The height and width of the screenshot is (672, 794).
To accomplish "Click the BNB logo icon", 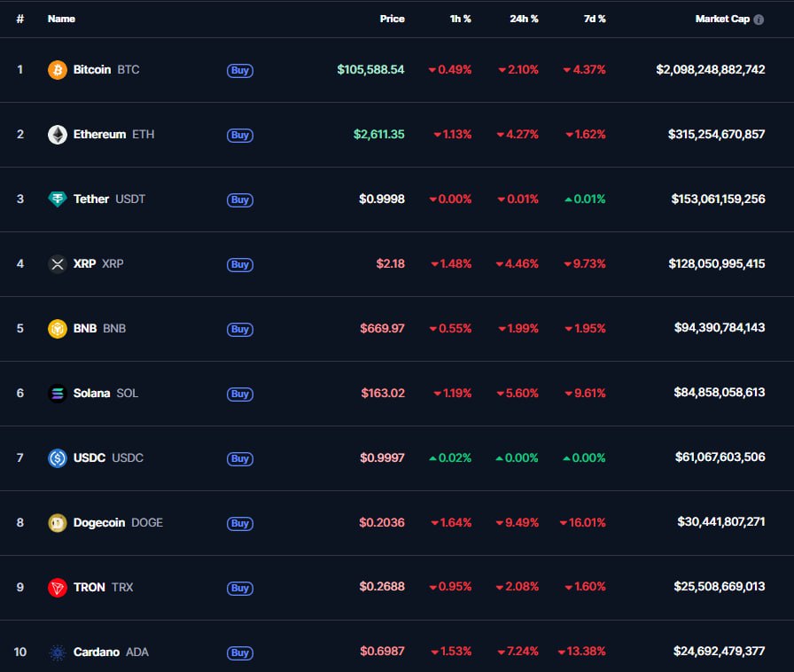I will tap(58, 329).
